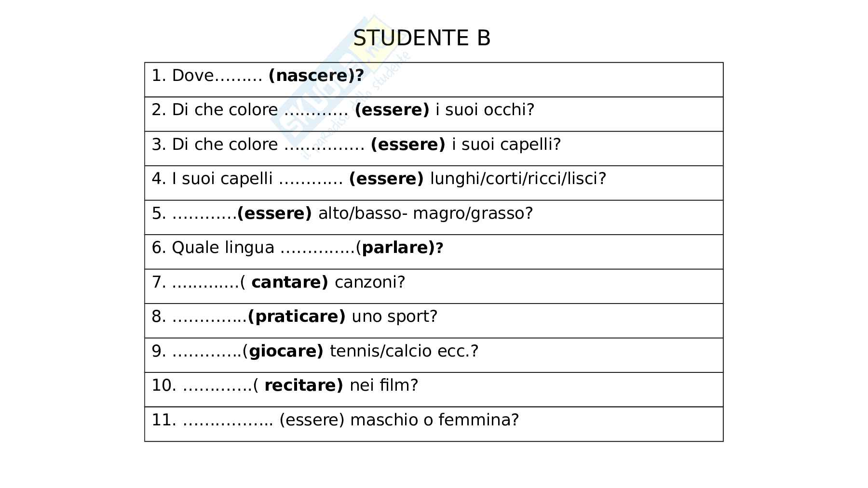Click the text 'nei film?'
868x488 pixels.
(x=384, y=385)
